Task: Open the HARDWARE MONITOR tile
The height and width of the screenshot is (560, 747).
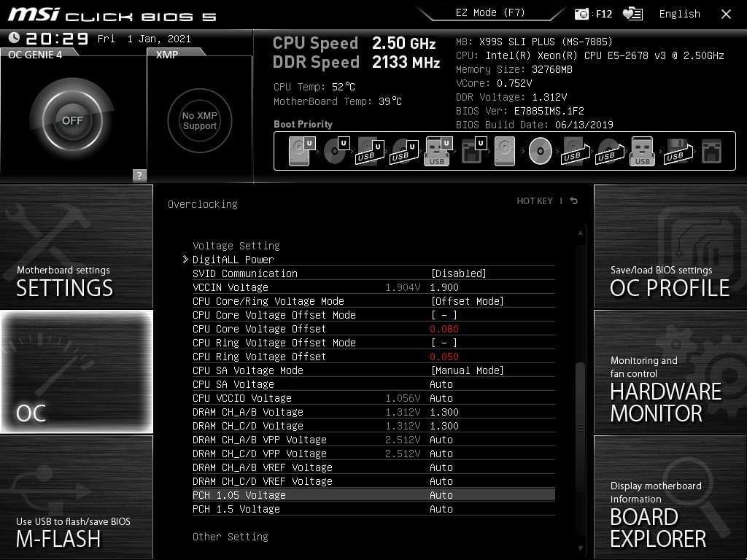Action: tap(670, 371)
